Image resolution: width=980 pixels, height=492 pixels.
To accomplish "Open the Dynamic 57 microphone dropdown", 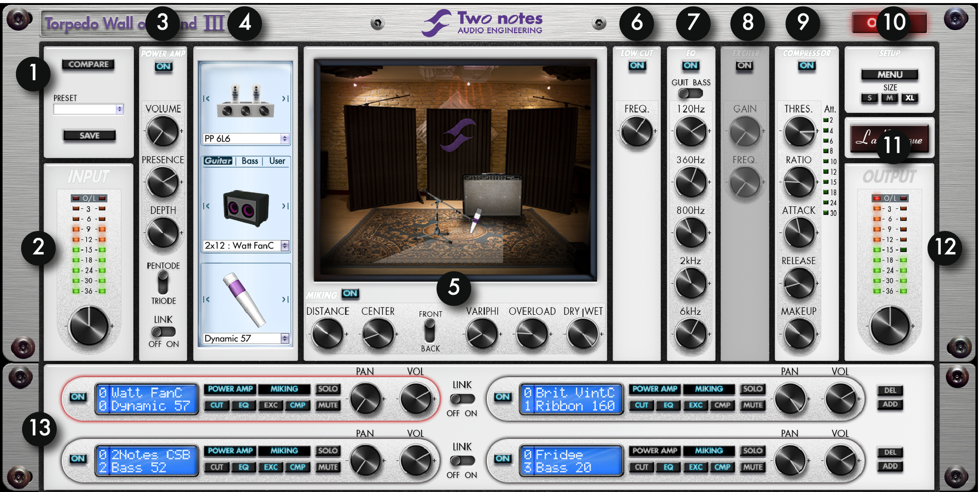I will 246,338.
